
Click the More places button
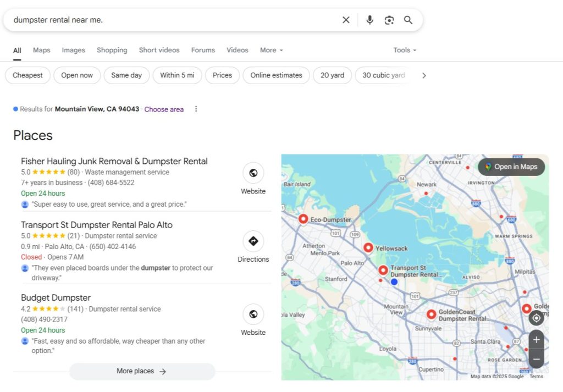coord(142,371)
